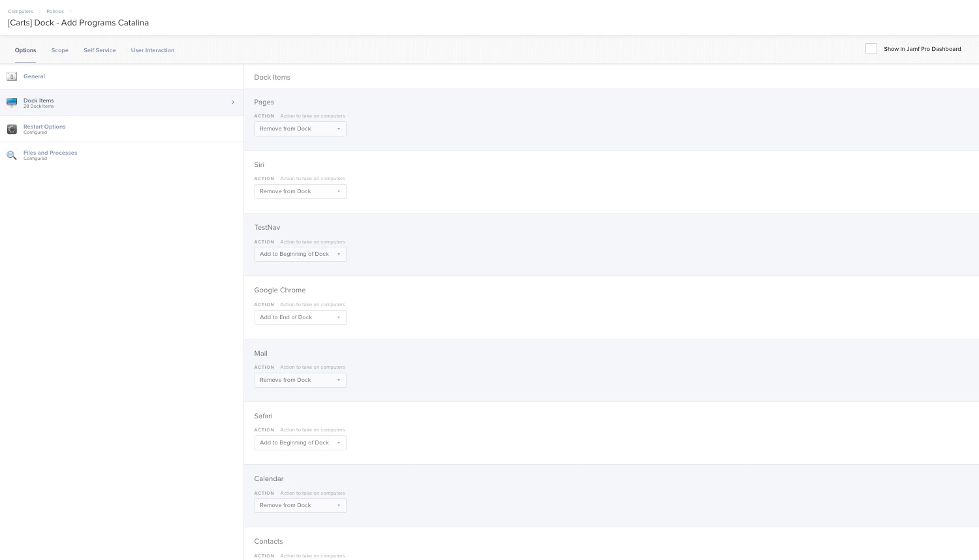Click the Pages dock item name
This screenshot has height=560, width=979.
pyautogui.click(x=264, y=102)
